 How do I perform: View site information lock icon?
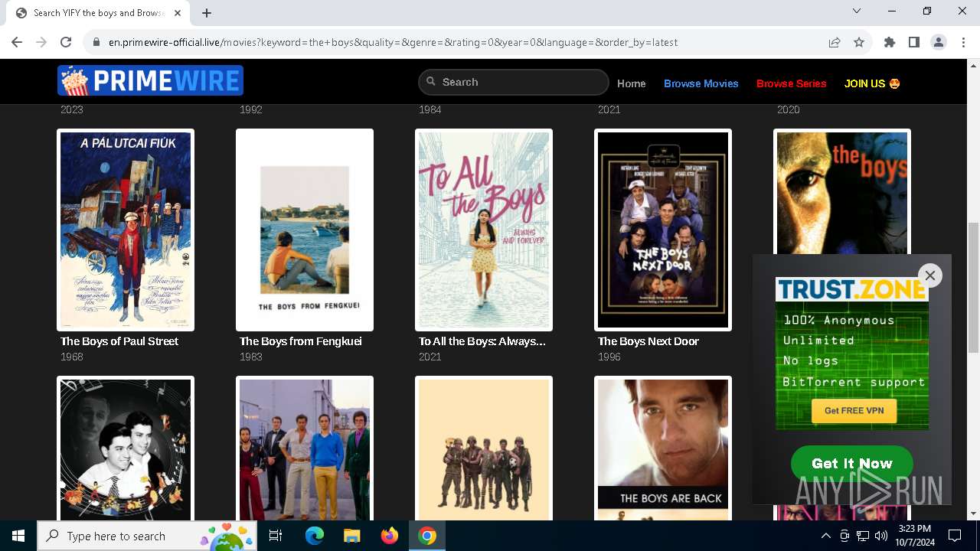point(96,42)
